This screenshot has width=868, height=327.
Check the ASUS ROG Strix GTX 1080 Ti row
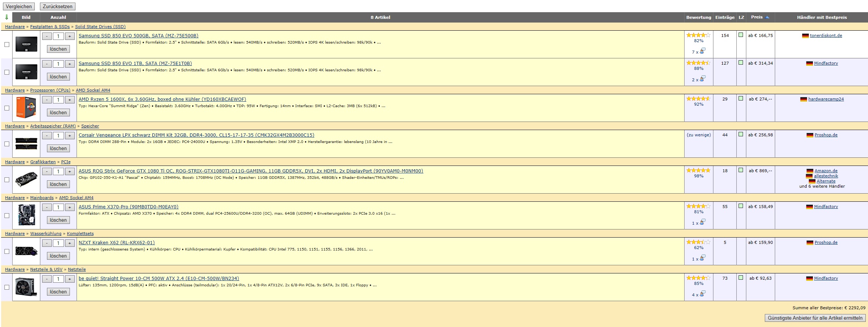pyautogui.click(x=7, y=180)
